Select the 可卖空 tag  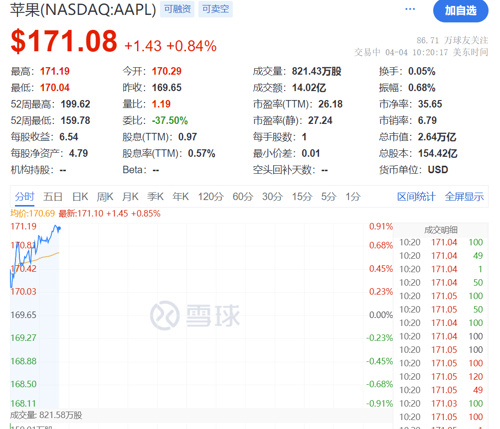216,9
